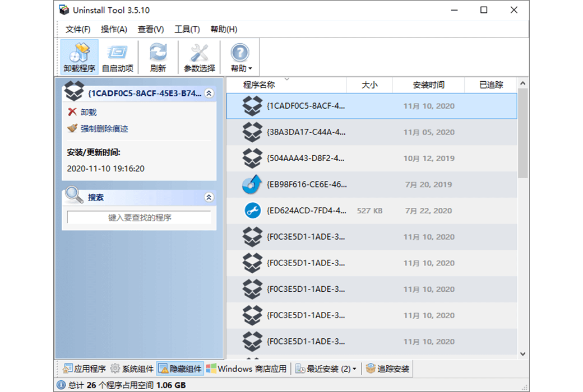Open the 帮助(H) menu in menu bar

coord(224,29)
